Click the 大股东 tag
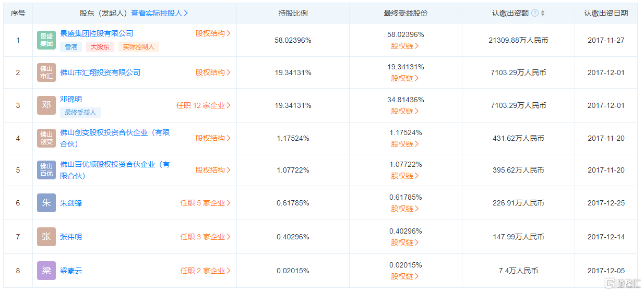 (x=100, y=47)
